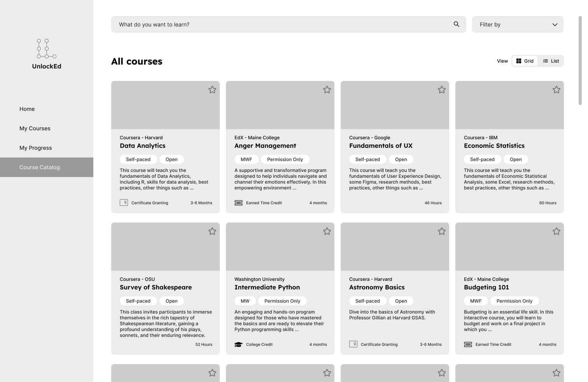The image size is (588, 382).
Task: Click ticket icon on Budgeting 101 card
Action: (468, 344)
